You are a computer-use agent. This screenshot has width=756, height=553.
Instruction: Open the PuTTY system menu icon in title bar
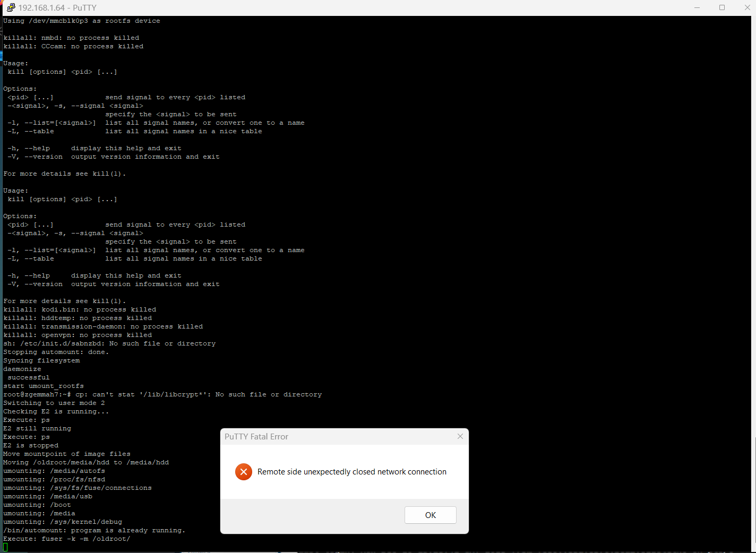click(x=10, y=7)
